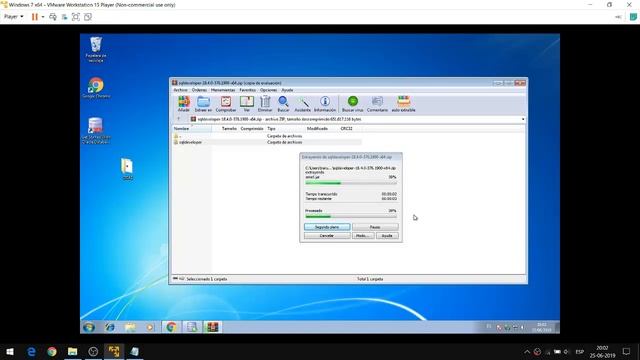Open File Explorer in host taskbar
The height and width of the screenshot is (360, 640).
coord(73,351)
